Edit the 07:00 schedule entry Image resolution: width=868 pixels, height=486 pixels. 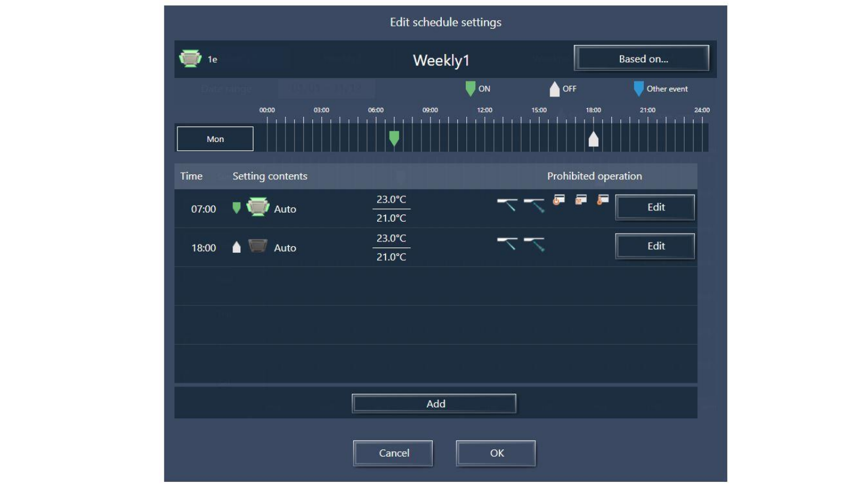coord(655,207)
